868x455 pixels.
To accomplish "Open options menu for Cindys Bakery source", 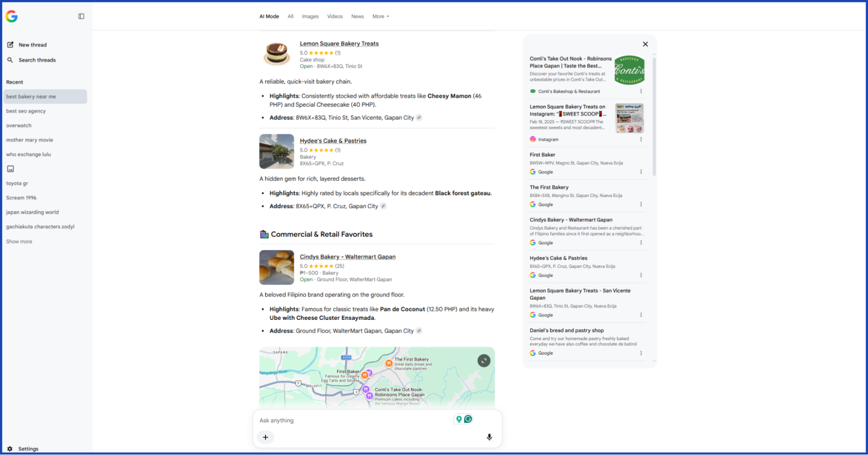I will click(x=641, y=242).
